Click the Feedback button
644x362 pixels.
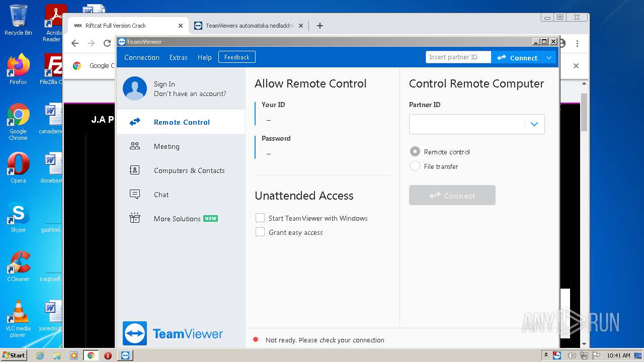(237, 57)
